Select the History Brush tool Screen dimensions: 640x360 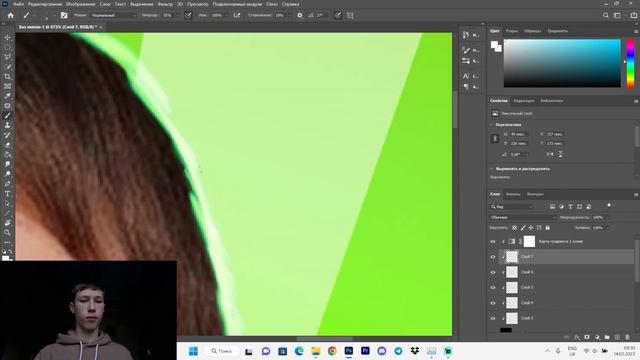tap(7, 135)
